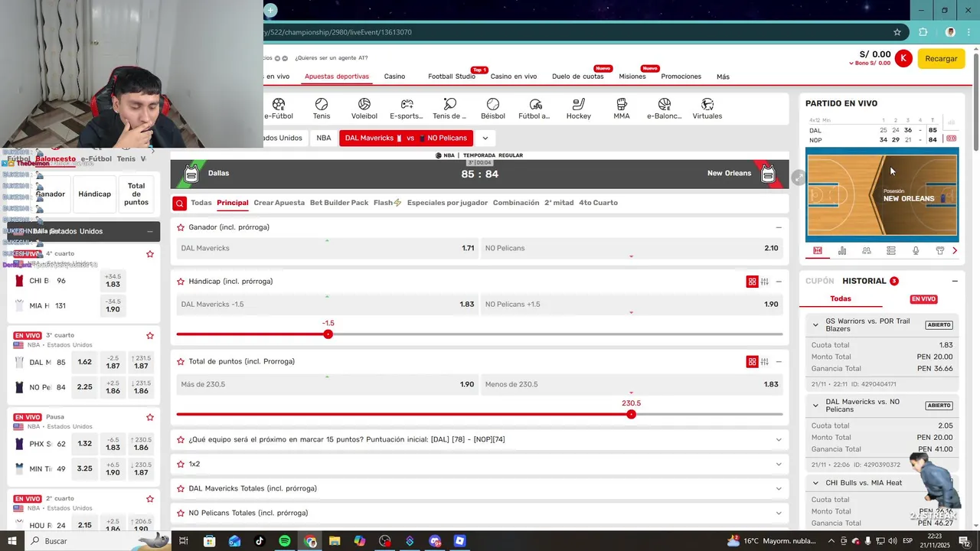Viewport: 980px width, 551px height.
Task: Adjust the Hándicap -1.5 slider handle
Action: (328, 334)
